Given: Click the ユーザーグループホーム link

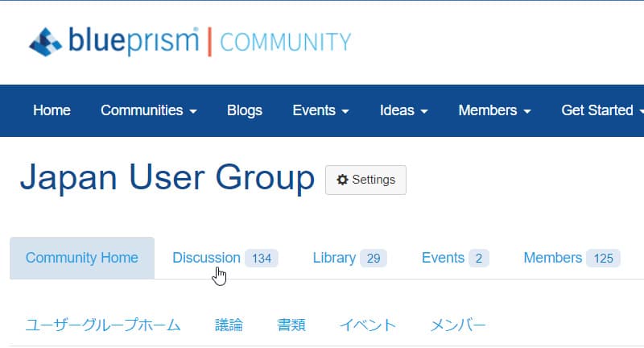Looking at the screenshot, I should pyautogui.click(x=103, y=325).
